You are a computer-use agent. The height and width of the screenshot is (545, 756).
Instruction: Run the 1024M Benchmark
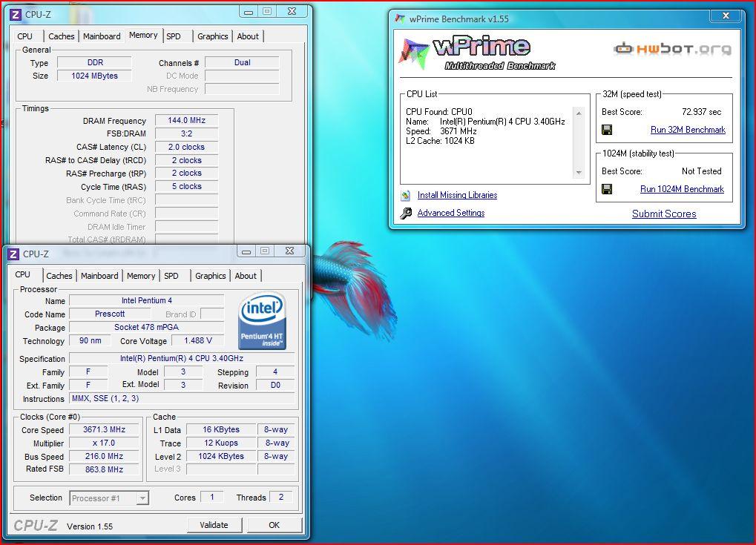[682, 189]
